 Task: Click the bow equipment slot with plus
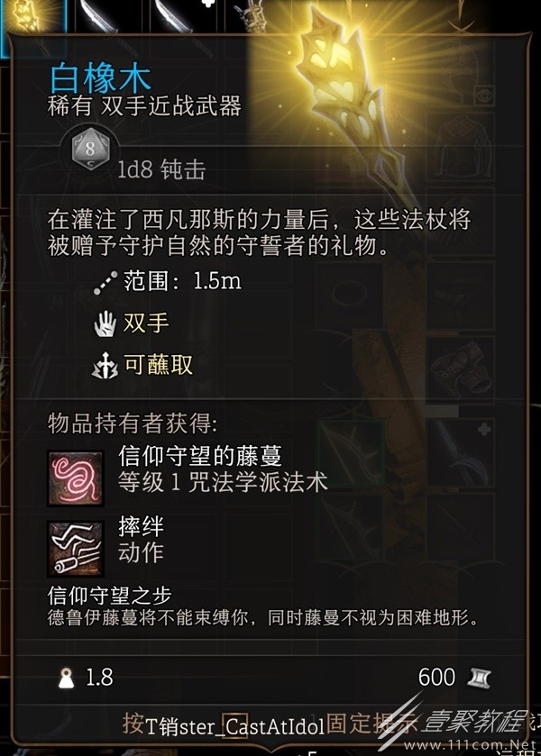pyautogui.click(x=460, y=452)
